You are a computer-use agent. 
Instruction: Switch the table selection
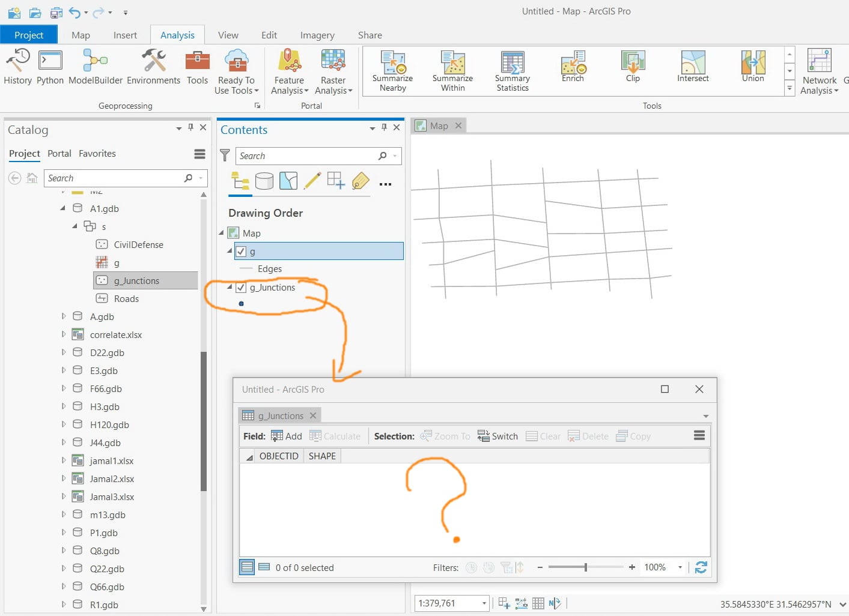coord(498,436)
